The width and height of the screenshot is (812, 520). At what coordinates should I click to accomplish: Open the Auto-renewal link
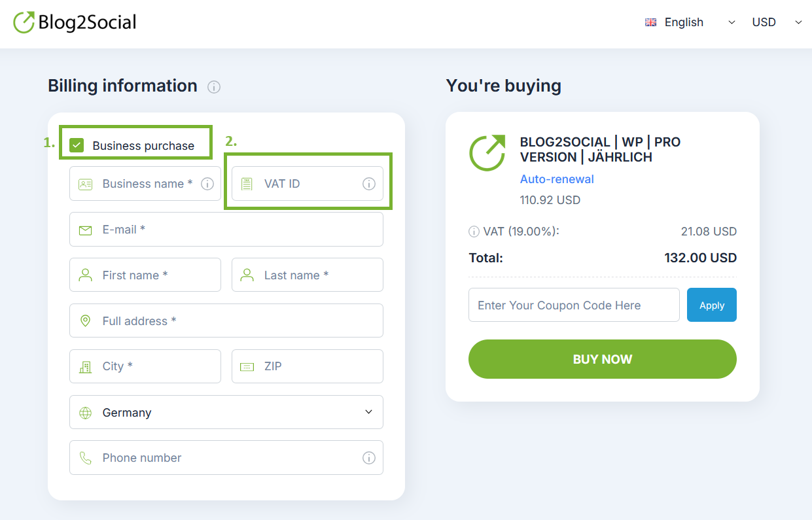557,179
